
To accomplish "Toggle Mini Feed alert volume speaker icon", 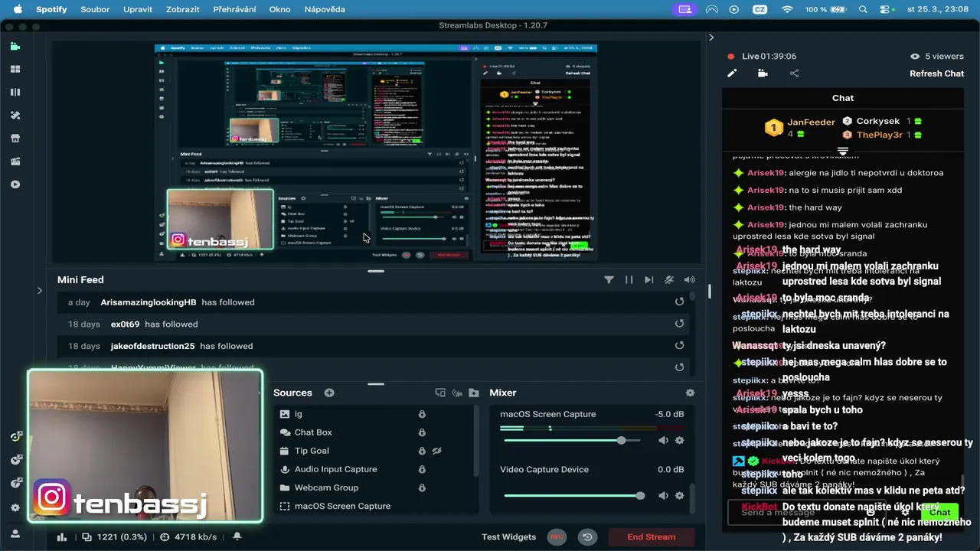I will coord(690,280).
